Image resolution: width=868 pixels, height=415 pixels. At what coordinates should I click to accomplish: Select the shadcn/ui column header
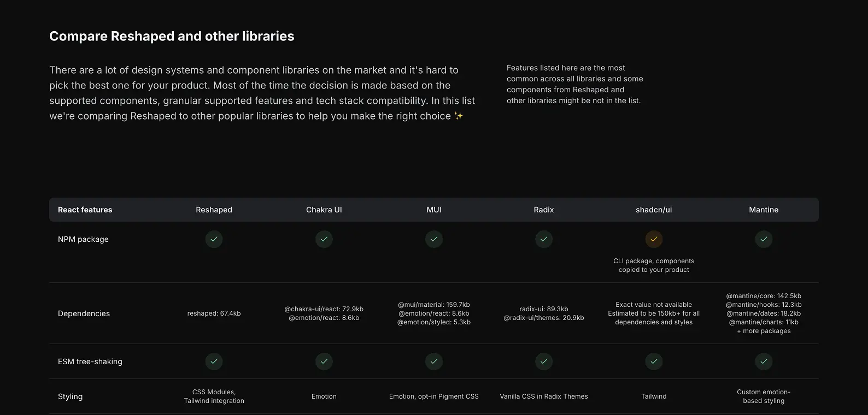tap(654, 210)
